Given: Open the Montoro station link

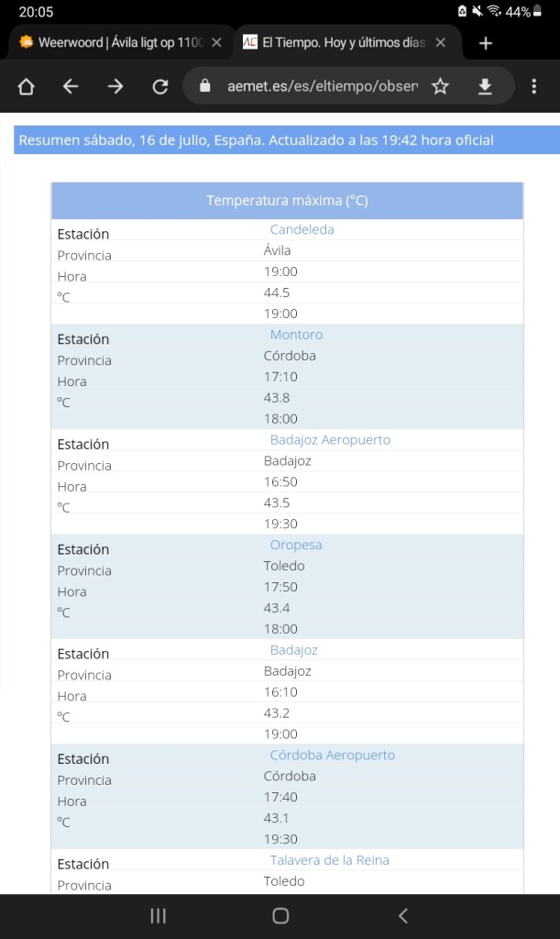Looking at the screenshot, I should point(296,335).
